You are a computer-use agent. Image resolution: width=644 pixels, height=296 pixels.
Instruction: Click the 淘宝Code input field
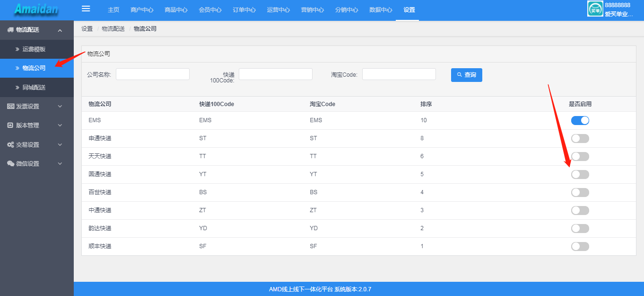click(399, 74)
